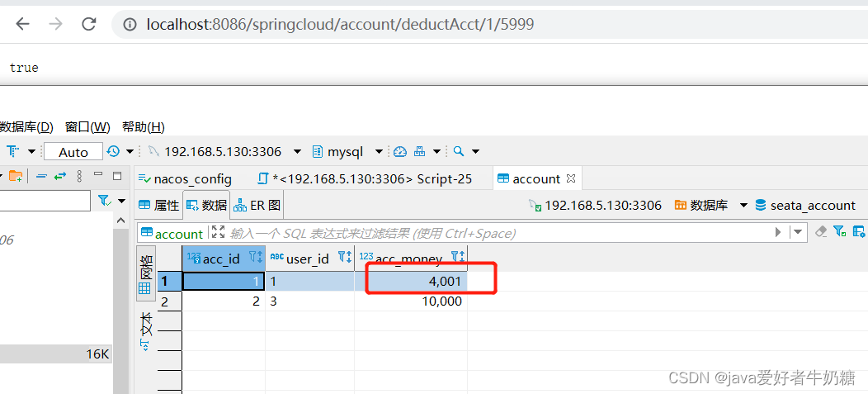Image resolution: width=868 pixels, height=394 pixels.
Task: Apply the filter with the play arrow
Action: click(778, 232)
